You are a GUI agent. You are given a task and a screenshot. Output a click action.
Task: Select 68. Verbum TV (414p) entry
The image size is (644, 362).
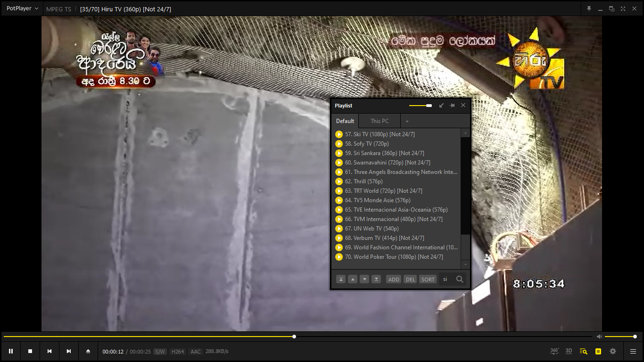coord(396,238)
